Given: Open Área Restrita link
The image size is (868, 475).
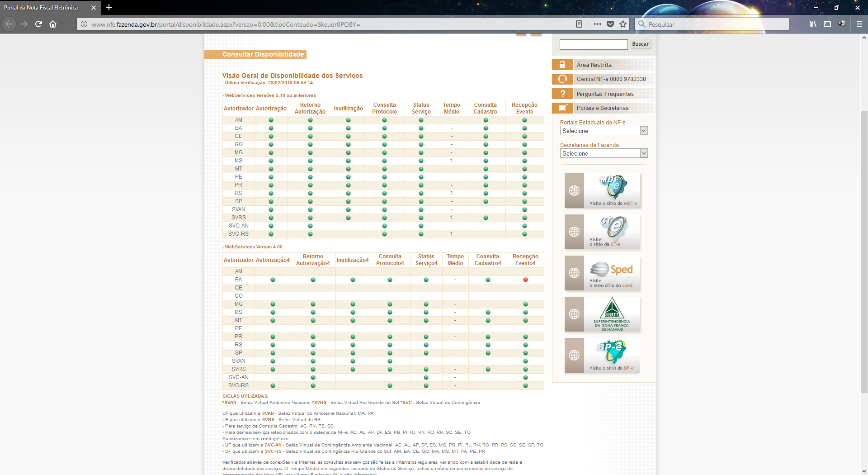Looking at the screenshot, I should coord(594,65).
